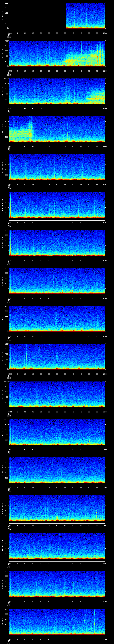Click the "4:17:00" time axis label
Image resolution: width=114 pixels, height=644 pixels.
[9, 336]
